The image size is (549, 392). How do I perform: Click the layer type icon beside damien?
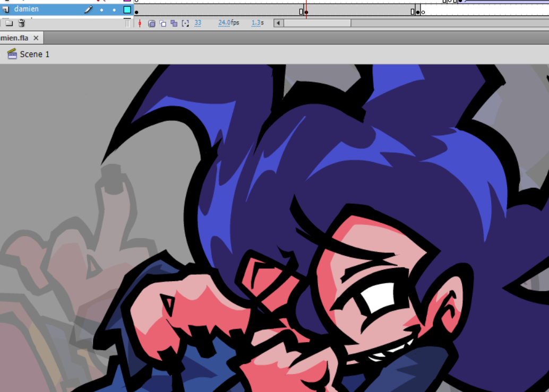click(5, 10)
